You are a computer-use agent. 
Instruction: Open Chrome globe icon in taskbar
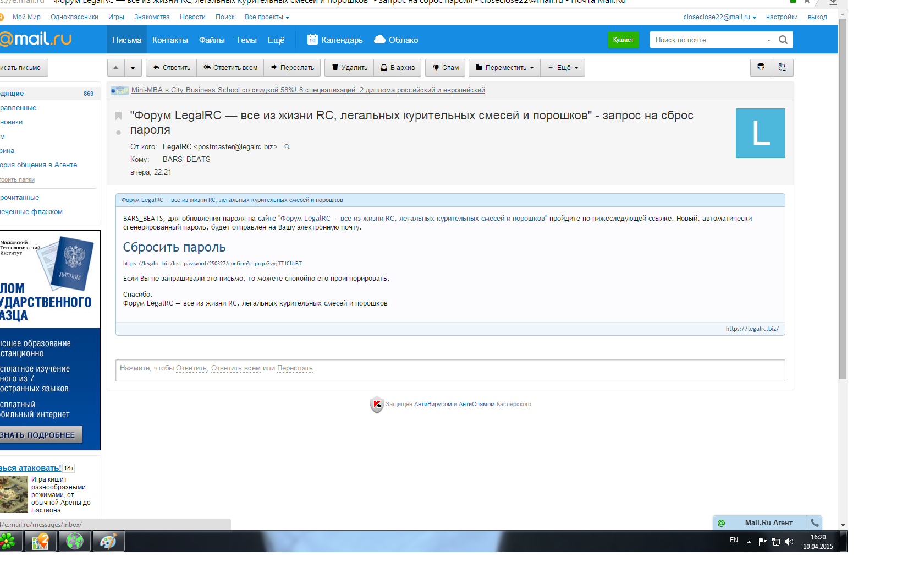(x=75, y=542)
